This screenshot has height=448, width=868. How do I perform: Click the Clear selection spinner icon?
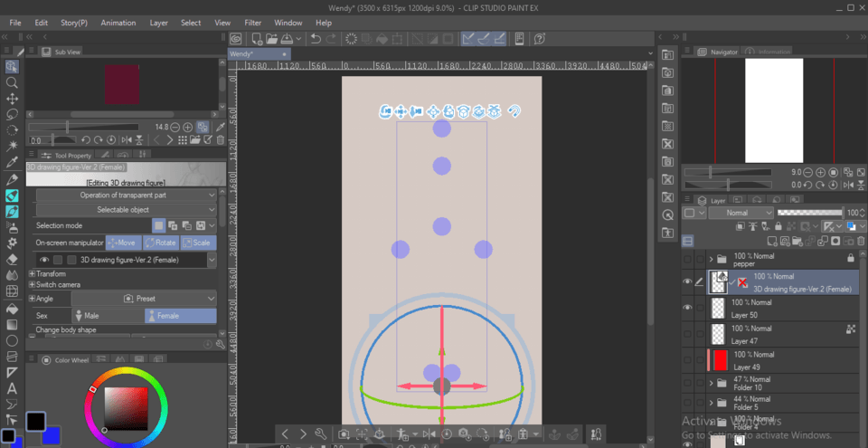pos(351,38)
